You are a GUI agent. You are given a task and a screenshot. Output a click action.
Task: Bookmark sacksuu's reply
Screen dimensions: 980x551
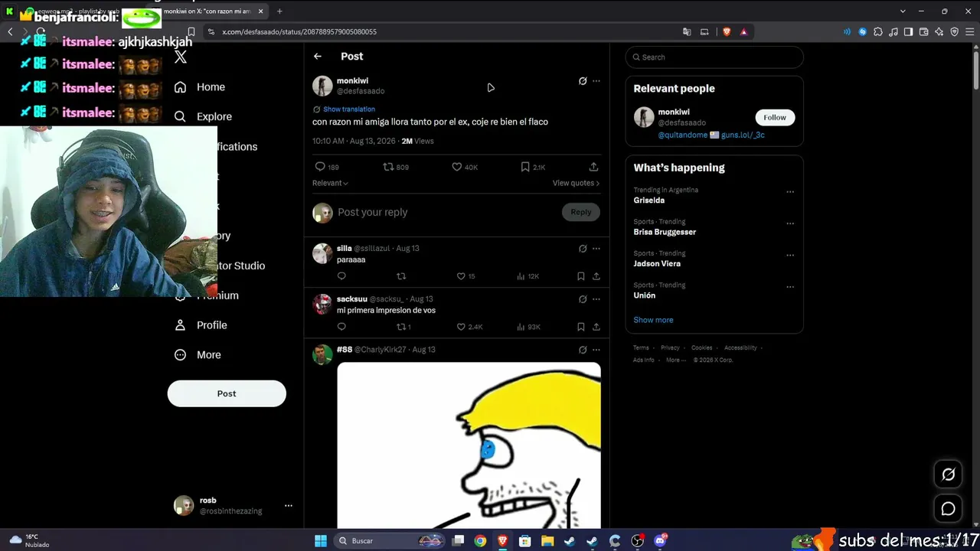coord(581,327)
